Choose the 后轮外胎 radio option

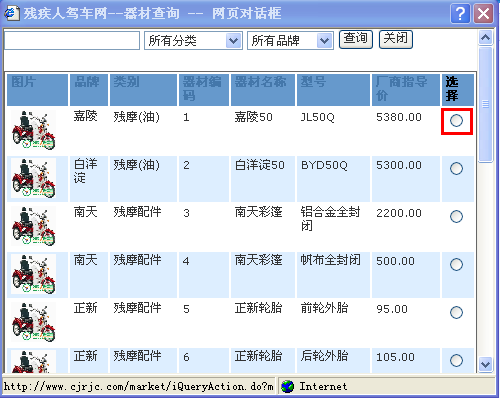tap(456, 360)
